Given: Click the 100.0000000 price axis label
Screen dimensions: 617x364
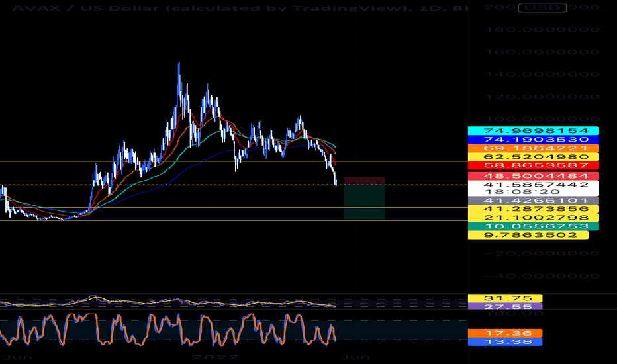Looking at the screenshot, I should [542, 119].
